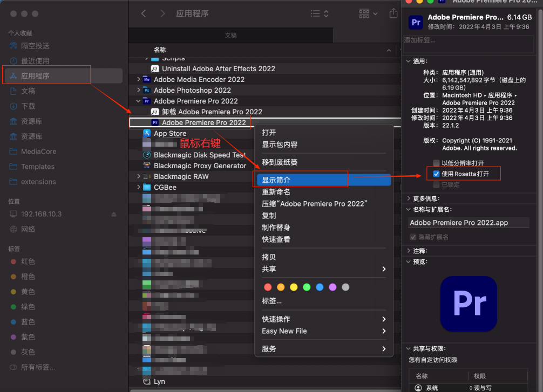This screenshot has width=543, height=392.
Task: Expand Blackmagic RAW folder
Action: pos(139,176)
